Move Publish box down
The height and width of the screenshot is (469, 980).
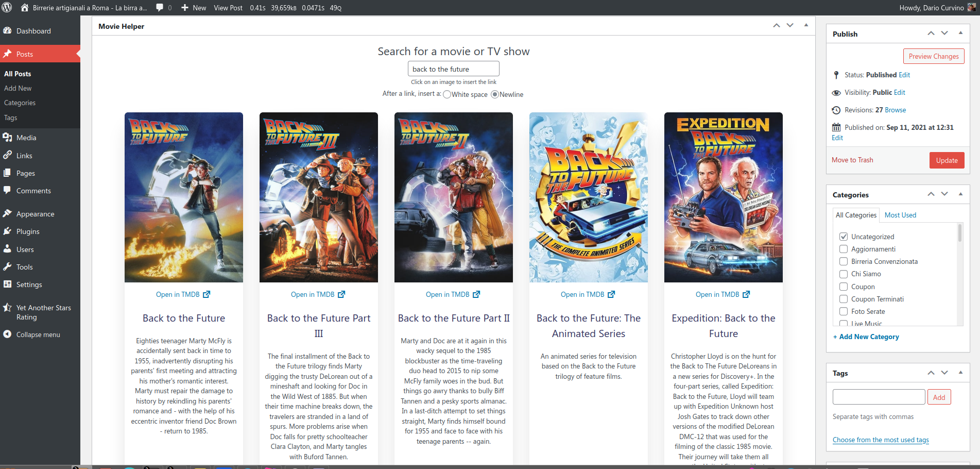click(x=944, y=33)
